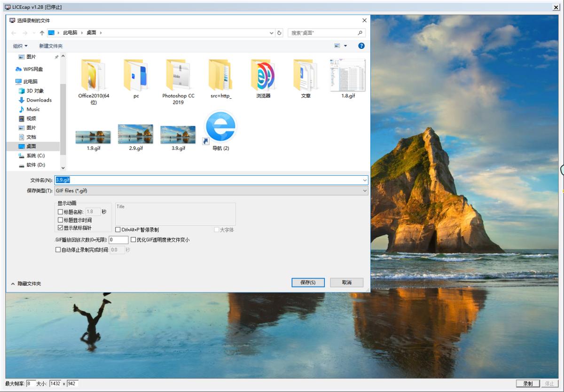This screenshot has width=564, height=392.
Task: Go forward with the right arrow
Action: tap(25, 33)
